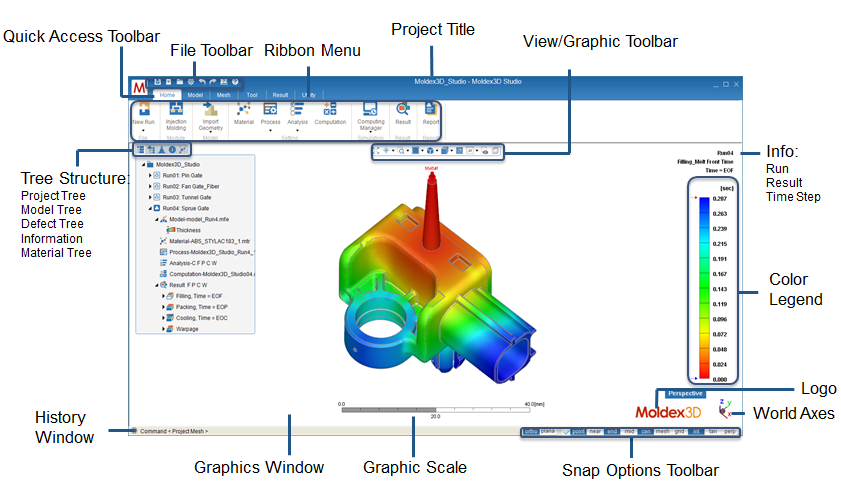Click the Command history input line
The width and height of the screenshot is (841, 486).
tap(174, 431)
